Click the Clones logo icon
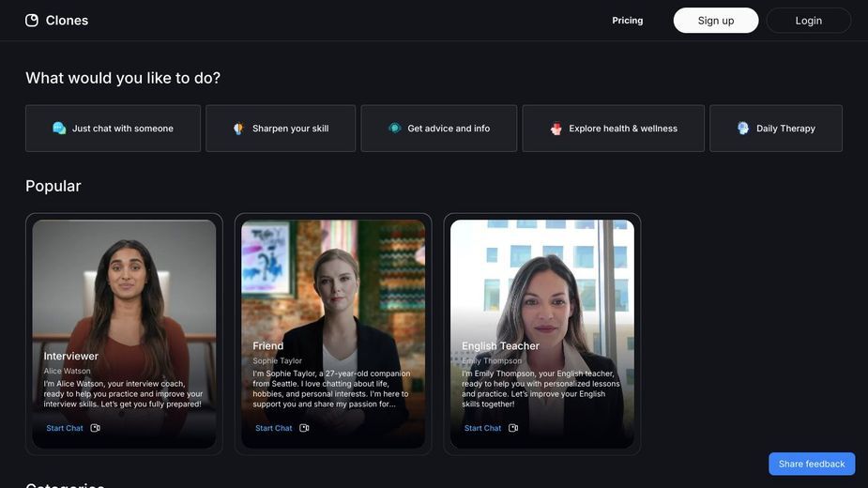 (32, 21)
